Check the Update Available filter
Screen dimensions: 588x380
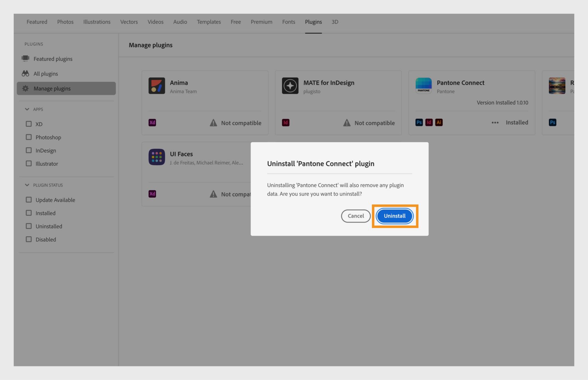29,199
